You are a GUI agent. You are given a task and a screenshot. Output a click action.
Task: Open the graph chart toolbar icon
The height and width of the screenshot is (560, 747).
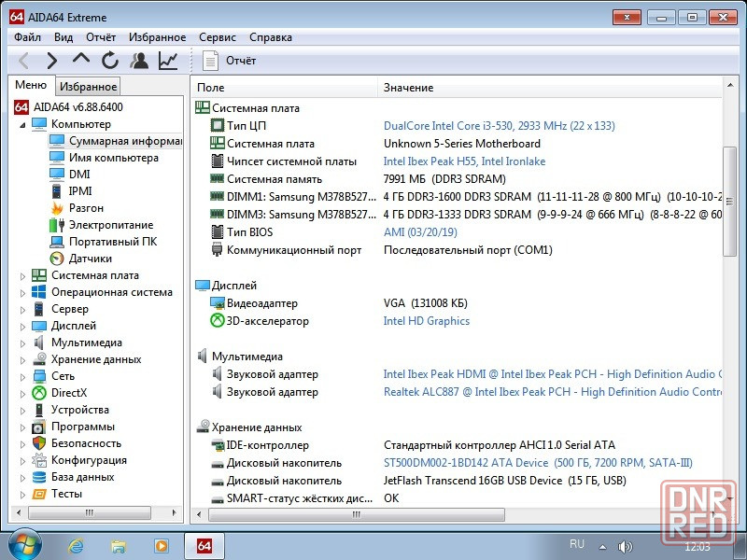[x=168, y=61]
